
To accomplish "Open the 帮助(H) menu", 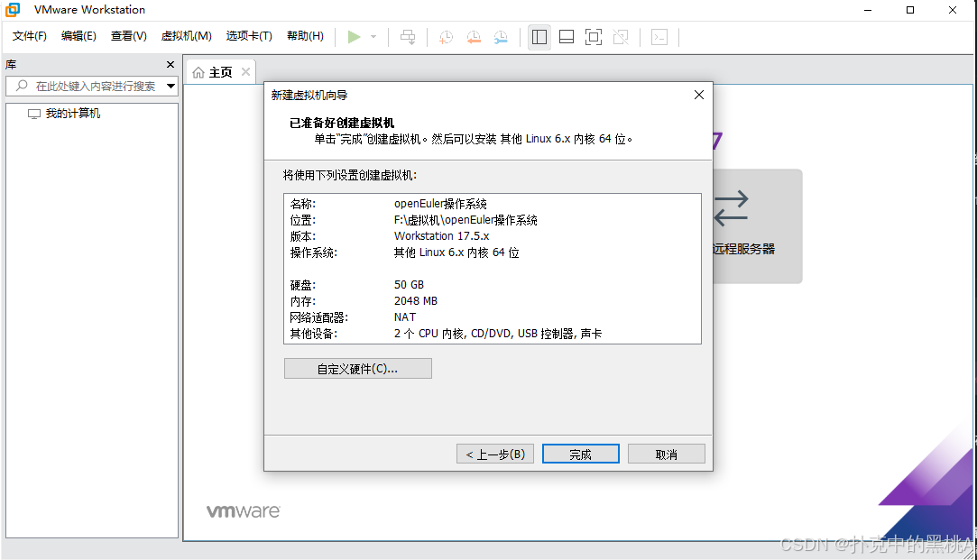I will [x=305, y=36].
